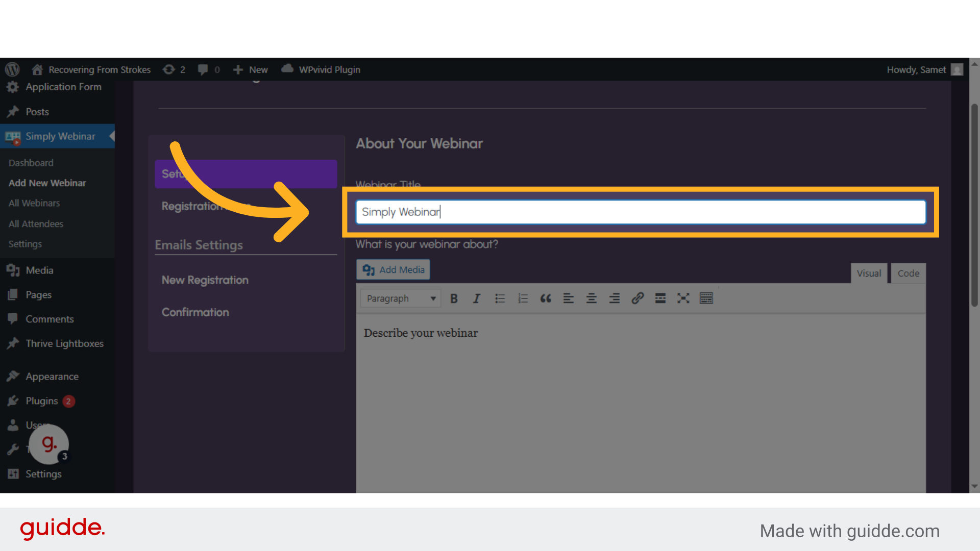Viewport: 980px width, 551px height.
Task: Toggle the editor toolbar rows
Action: click(706, 298)
